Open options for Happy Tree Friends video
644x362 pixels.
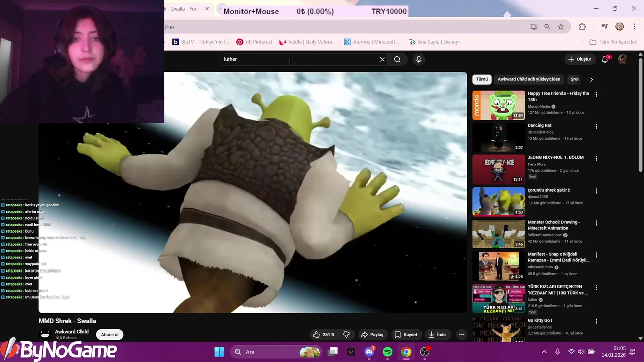coord(596,94)
